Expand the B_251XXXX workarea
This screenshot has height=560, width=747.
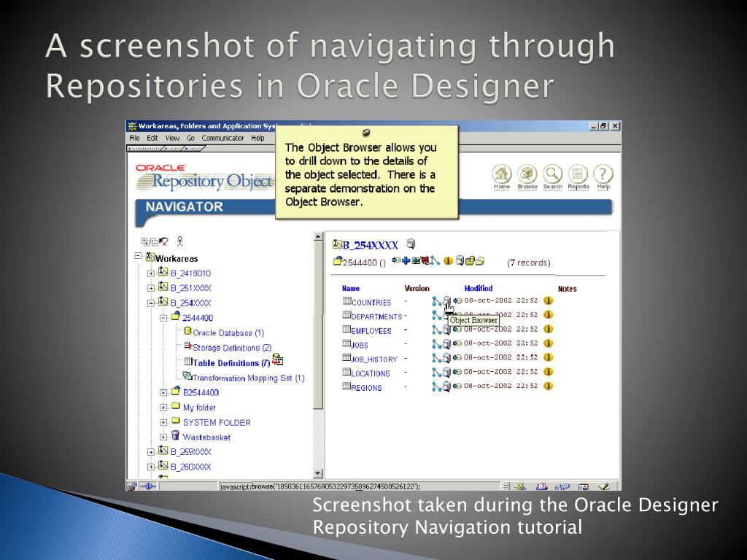coord(150,288)
